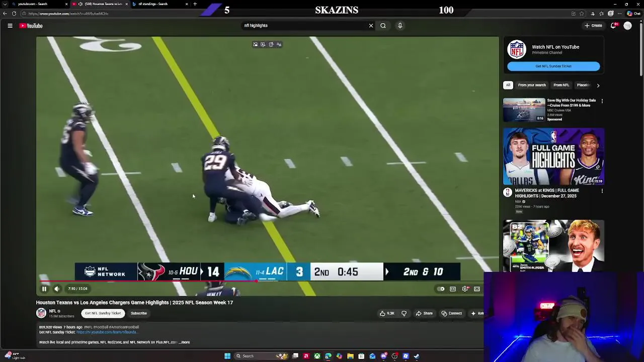Open YouTube notifications bell

(613, 26)
